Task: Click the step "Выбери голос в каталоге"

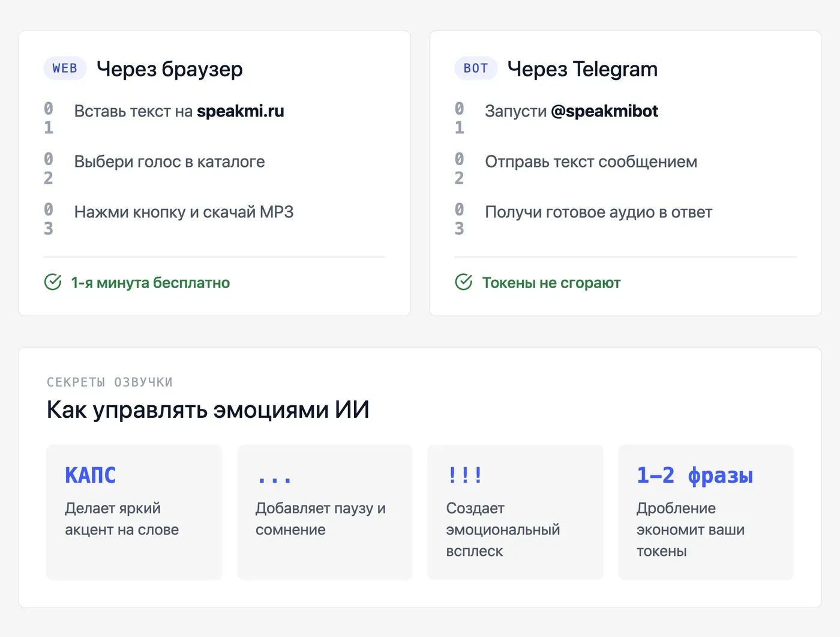Action: 170,162
